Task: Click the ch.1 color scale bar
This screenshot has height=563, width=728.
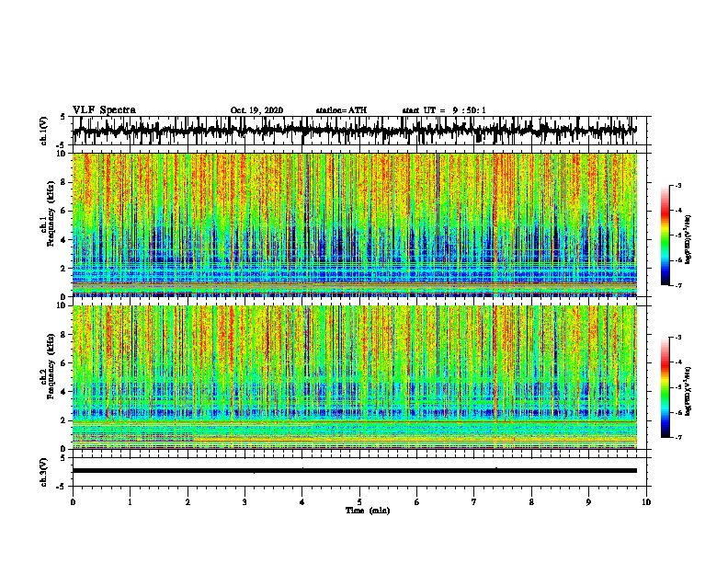Action: (665, 236)
